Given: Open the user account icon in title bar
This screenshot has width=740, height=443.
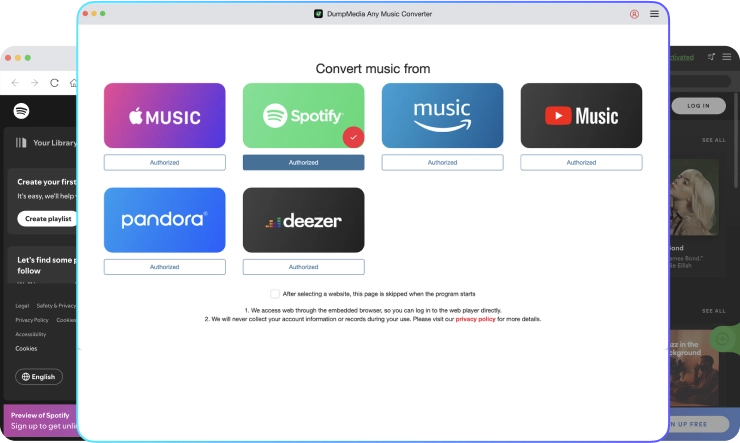Looking at the screenshot, I should click(634, 14).
